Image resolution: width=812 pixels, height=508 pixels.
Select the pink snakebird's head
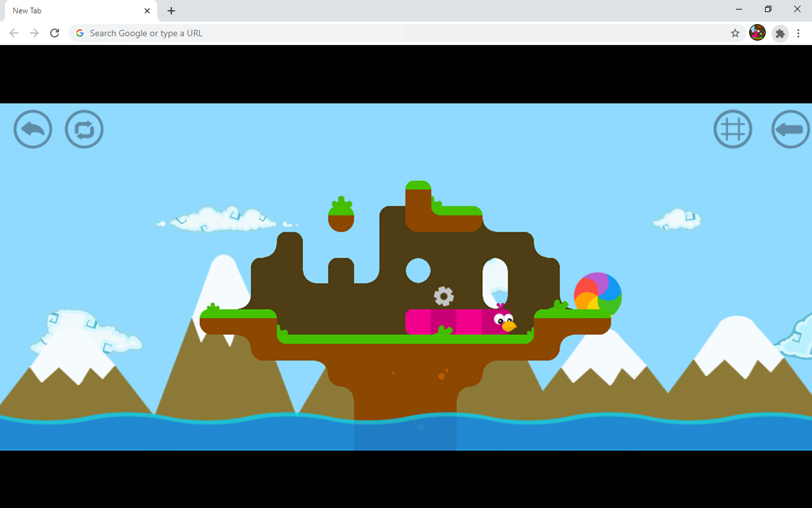point(501,321)
